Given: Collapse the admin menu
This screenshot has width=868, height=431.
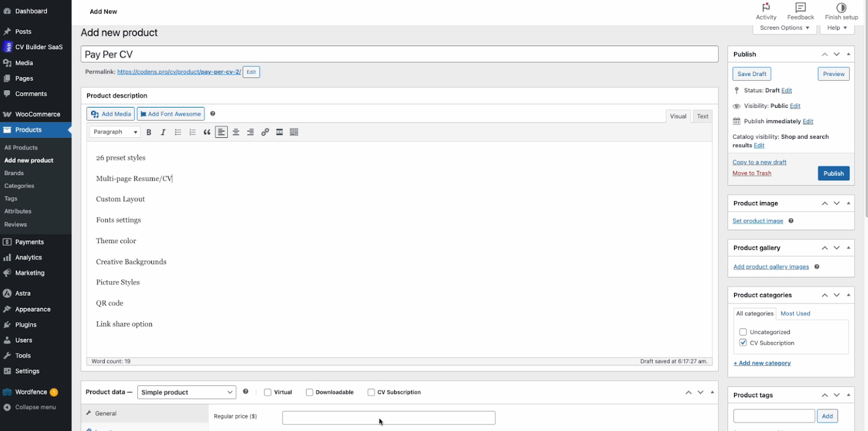Looking at the screenshot, I should [35, 407].
